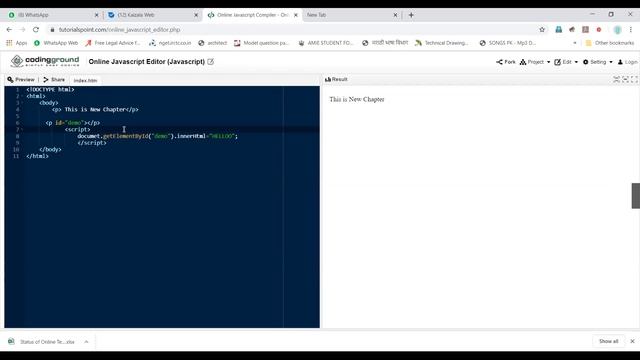Click the Result panel fullscreen icon
Viewport: 640px width, 360px height.
(634, 79)
